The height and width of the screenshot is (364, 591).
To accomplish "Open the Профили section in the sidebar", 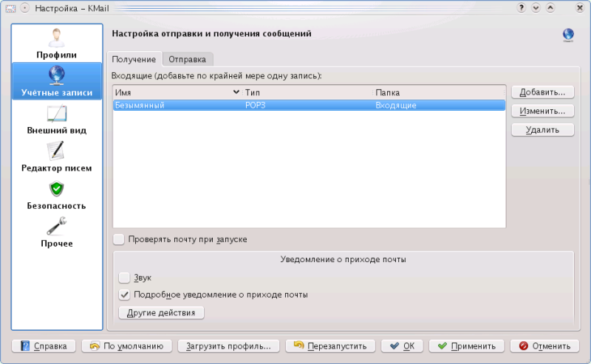I will [57, 44].
